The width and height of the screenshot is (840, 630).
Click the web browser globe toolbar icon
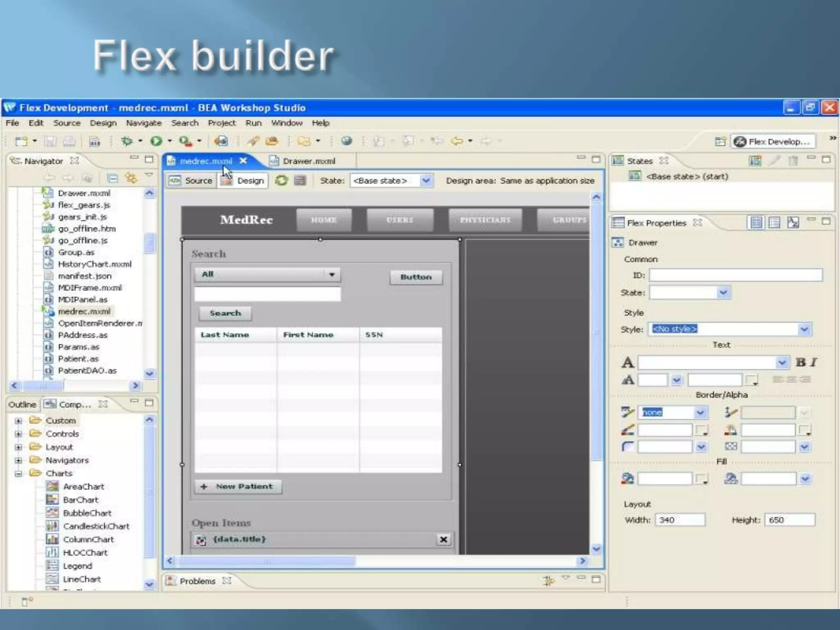click(347, 141)
